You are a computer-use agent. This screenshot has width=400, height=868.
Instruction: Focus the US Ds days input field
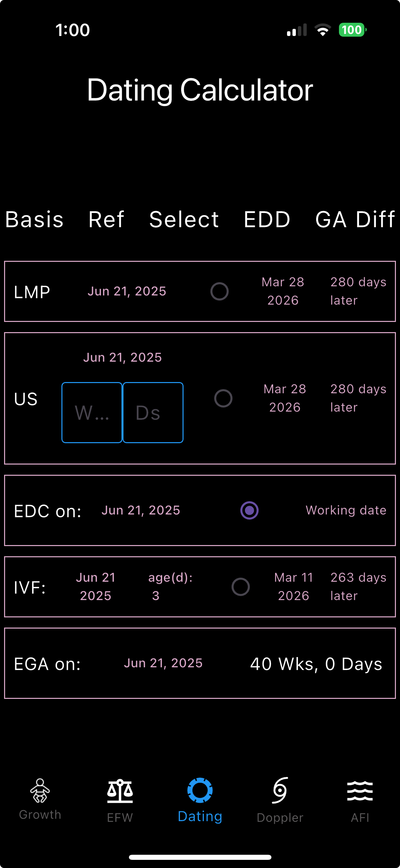point(153,413)
